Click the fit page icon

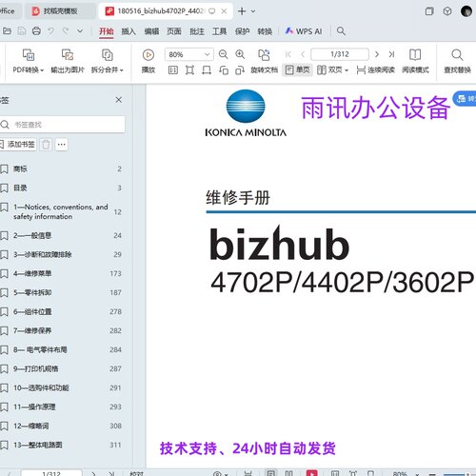pos(189,69)
